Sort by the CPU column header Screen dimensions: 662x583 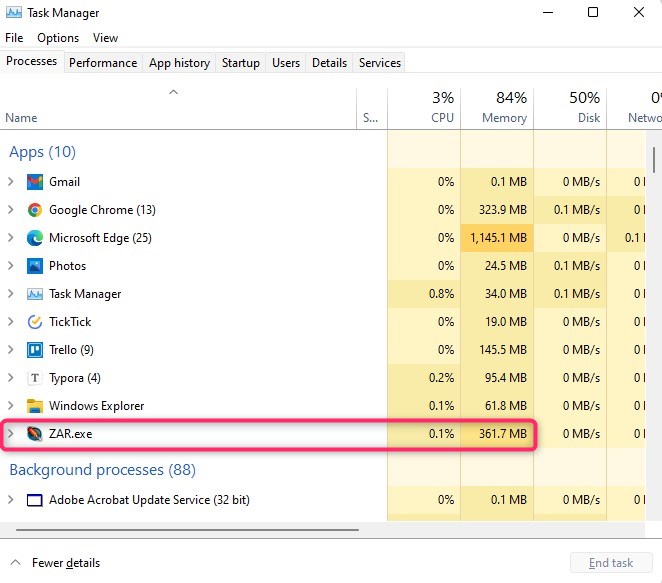(424, 108)
